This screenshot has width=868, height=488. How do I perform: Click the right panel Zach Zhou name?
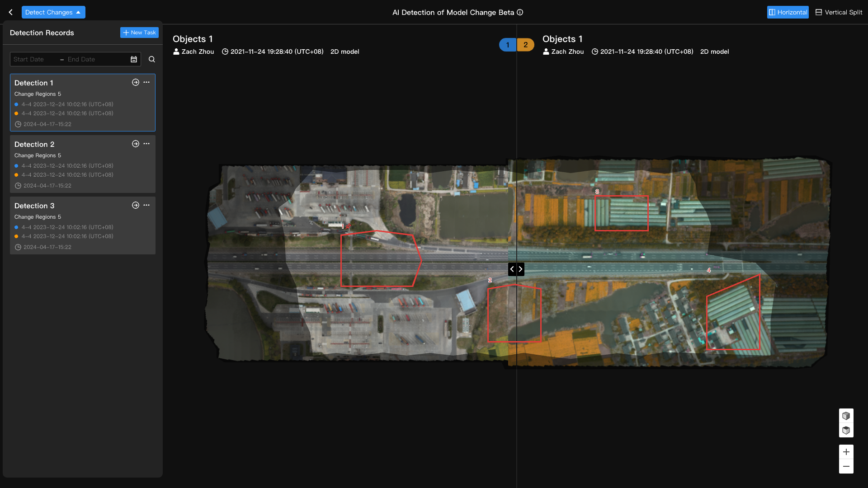(x=567, y=52)
